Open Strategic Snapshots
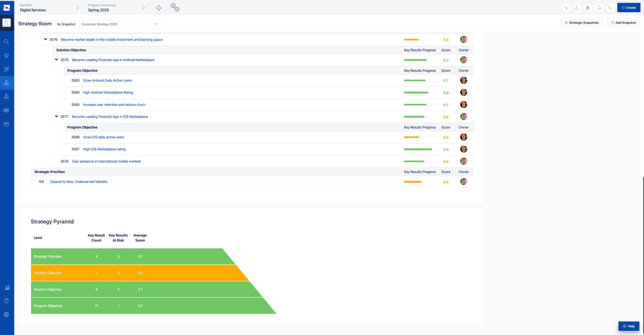Screen dimensions: 644x335 tap(582, 23)
